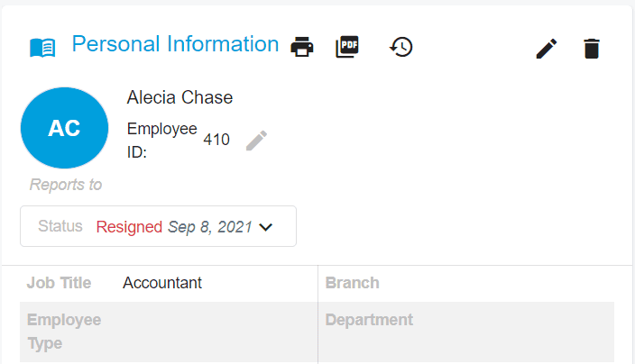Click the print icon
The image size is (635, 364).
coord(301,47)
